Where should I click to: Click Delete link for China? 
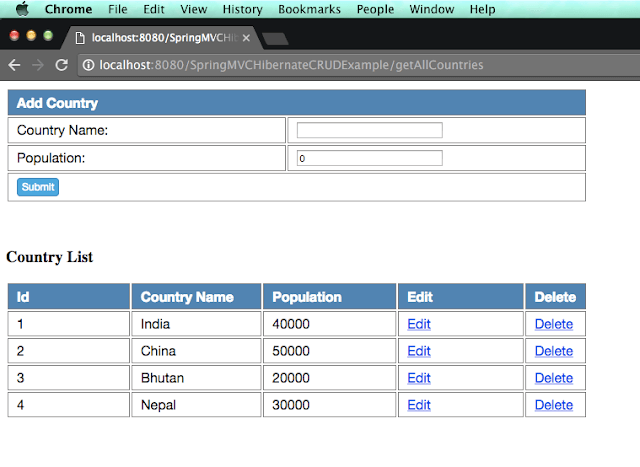click(x=554, y=351)
